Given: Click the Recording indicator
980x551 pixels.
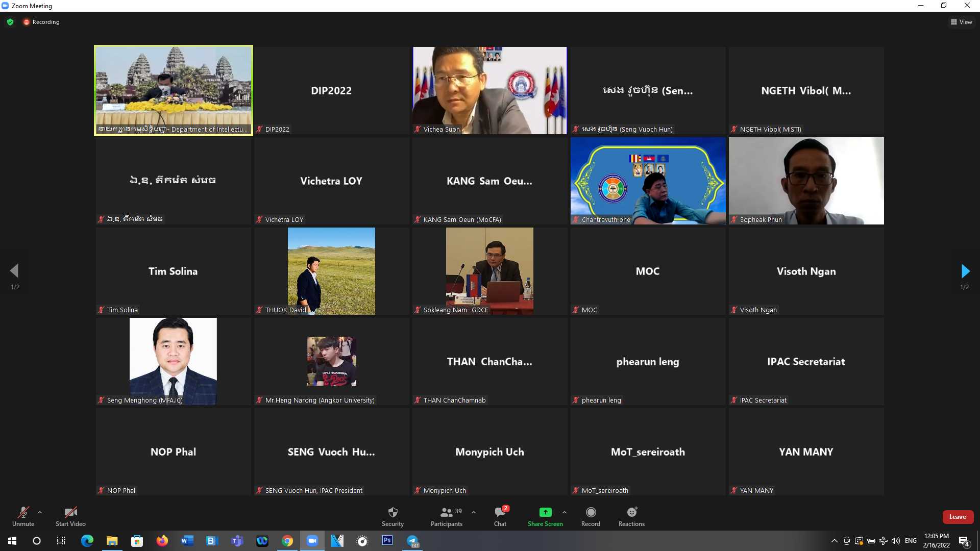Looking at the screenshot, I should click(x=41, y=22).
